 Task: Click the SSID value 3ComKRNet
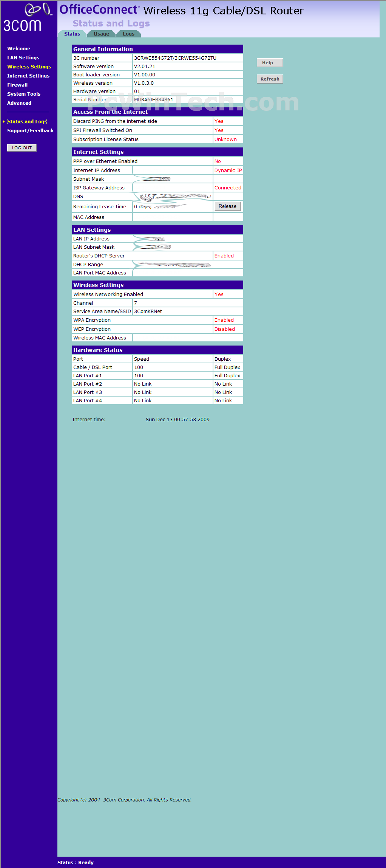148,311
